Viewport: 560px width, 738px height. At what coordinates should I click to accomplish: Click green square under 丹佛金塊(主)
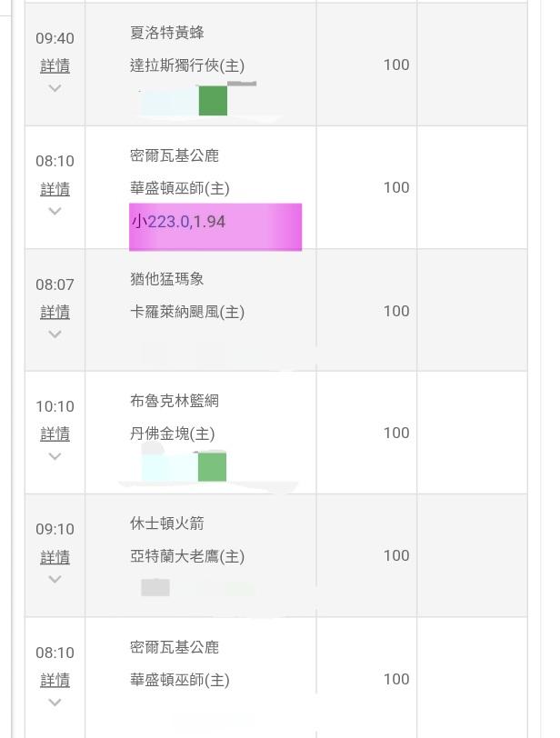[212, 467]
